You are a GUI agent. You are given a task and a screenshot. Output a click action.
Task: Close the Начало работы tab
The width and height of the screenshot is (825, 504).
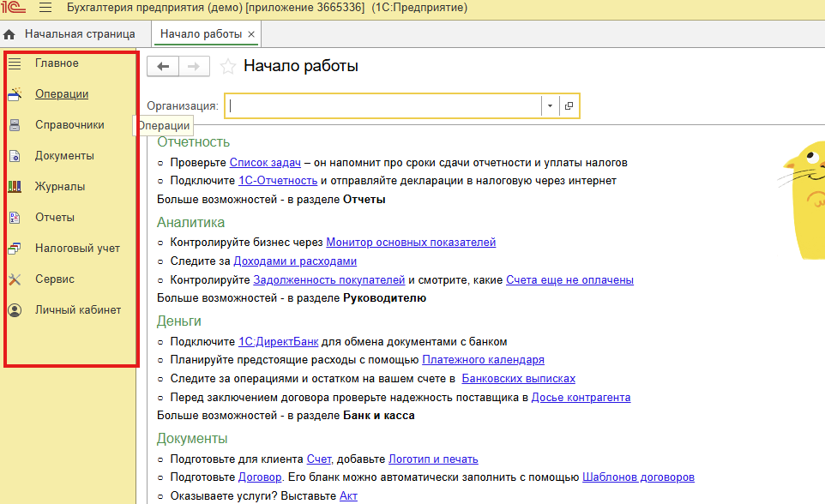pos(251,34)
